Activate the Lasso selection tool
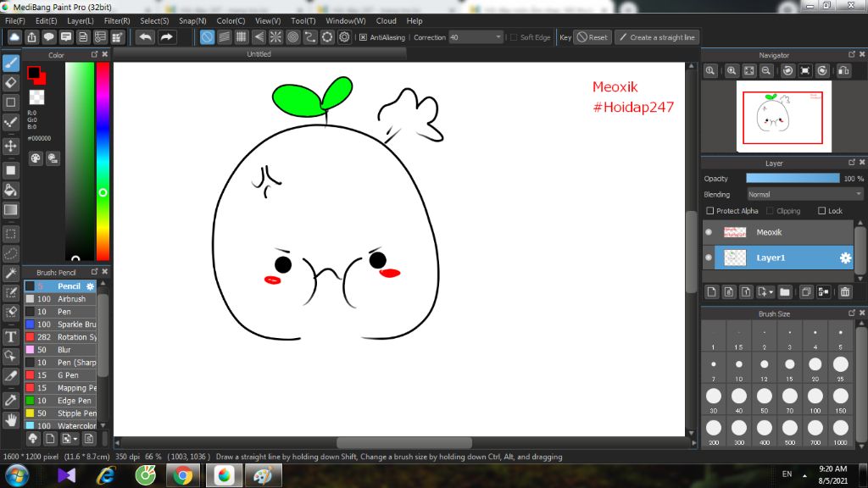The height and width of the screenshot is (488, 868). coord(10,253)
